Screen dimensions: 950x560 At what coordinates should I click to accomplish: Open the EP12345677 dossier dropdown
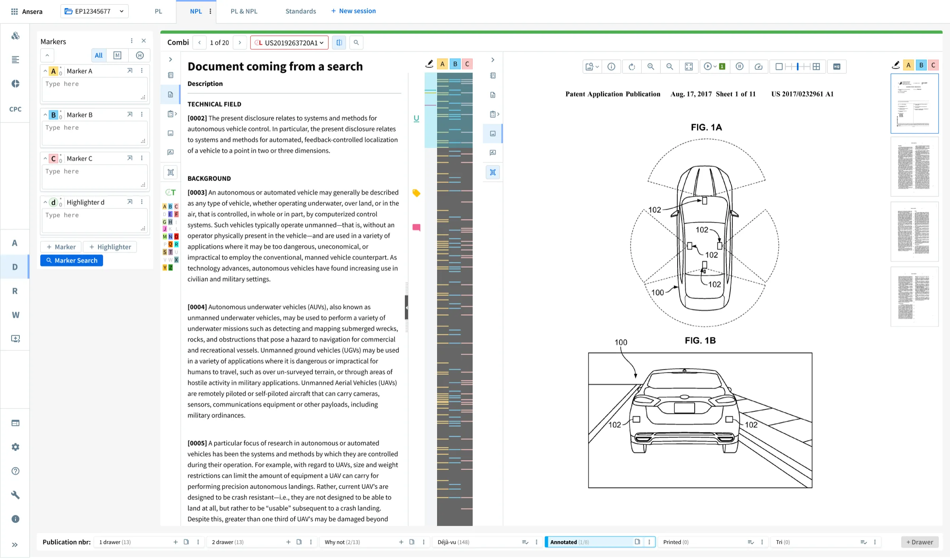click(x=94, y=11)
